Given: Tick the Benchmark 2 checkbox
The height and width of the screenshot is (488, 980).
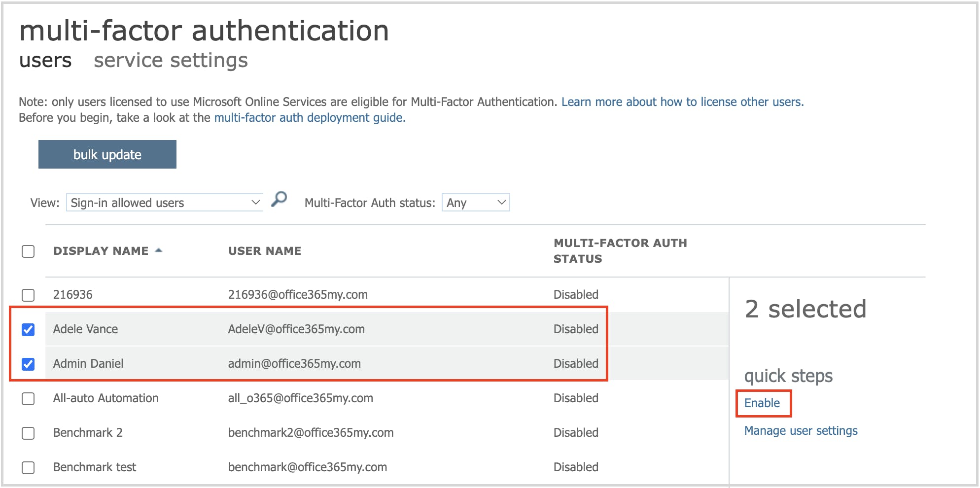Looking at the screenshot, I should (28, 433).
